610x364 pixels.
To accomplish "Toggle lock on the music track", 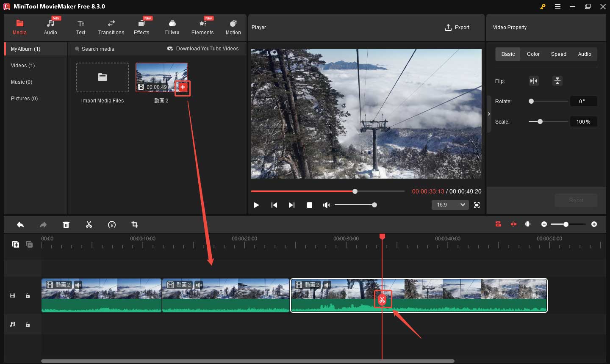I will [28, 324].
